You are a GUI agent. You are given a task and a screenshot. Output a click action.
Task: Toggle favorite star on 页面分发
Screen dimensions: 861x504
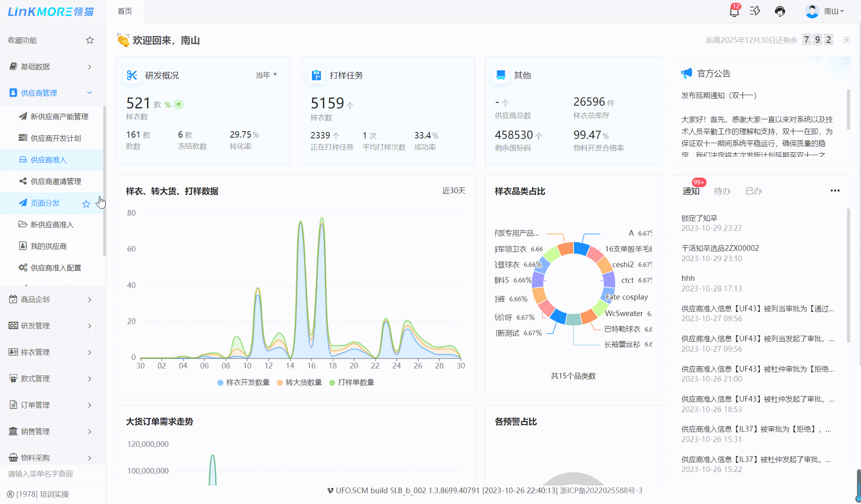(x=86, y=204)
